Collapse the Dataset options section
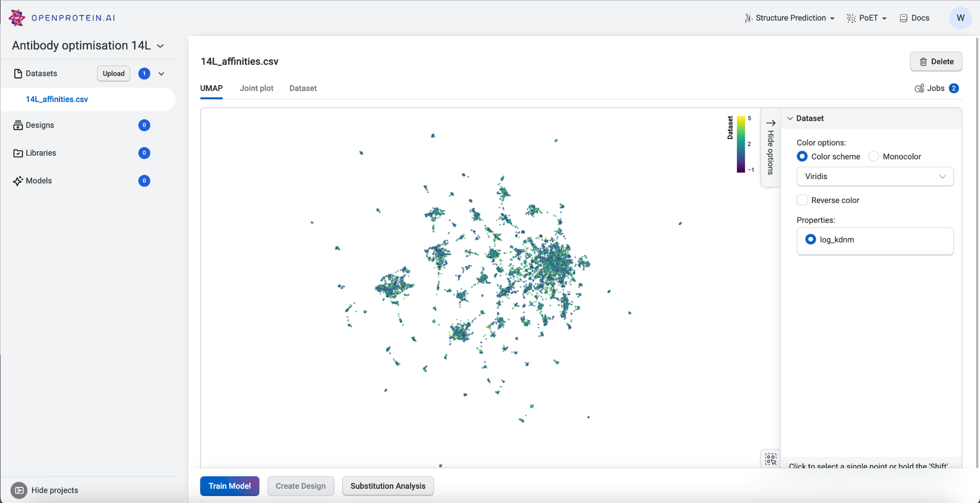Image resolution: width=980 pixels, height=503 pixels. [790, 118]
